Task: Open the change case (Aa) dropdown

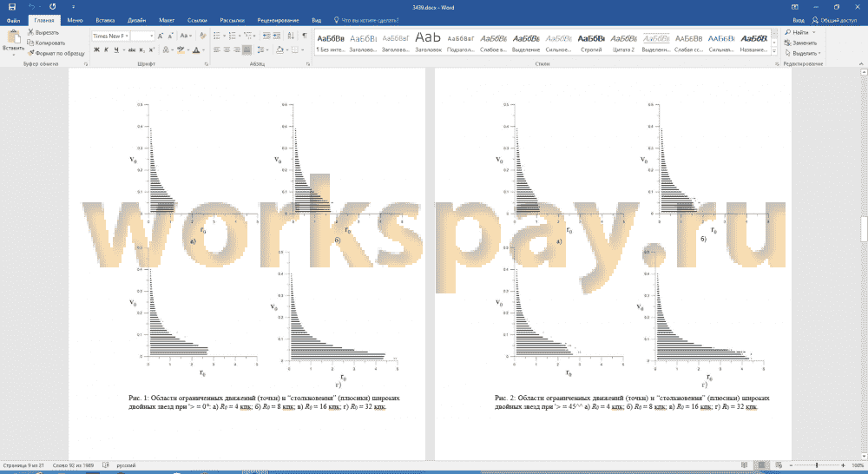Action: click(186, 36)
